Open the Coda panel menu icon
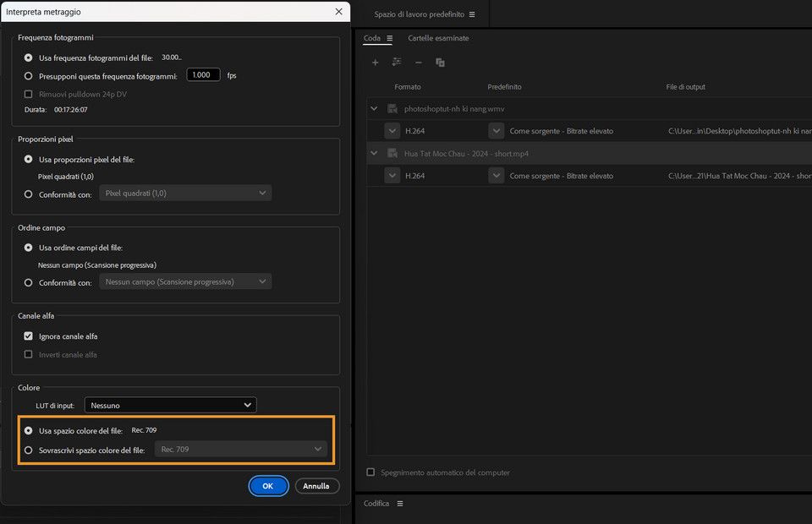 390,38
